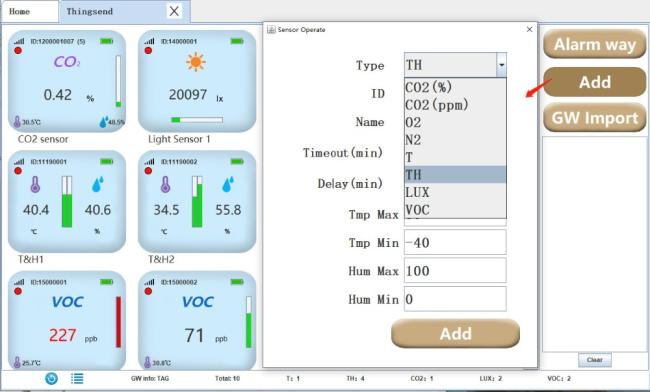Click the CO2 logo on CO2 sensor tile
The height and width of the screenshot is (392, 650).
[67, 62]
